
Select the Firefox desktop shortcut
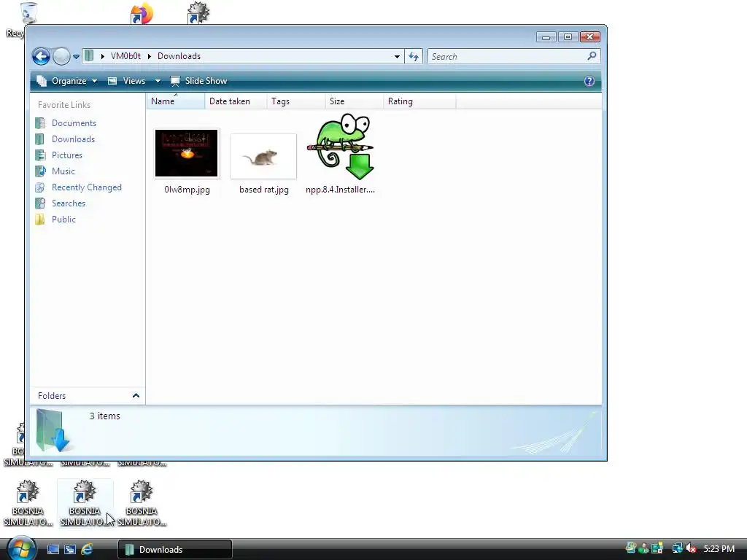click(142, 13)
